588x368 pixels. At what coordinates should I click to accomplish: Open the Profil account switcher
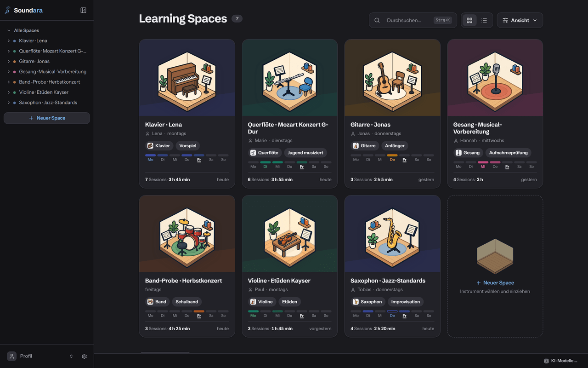click(71, 356)
